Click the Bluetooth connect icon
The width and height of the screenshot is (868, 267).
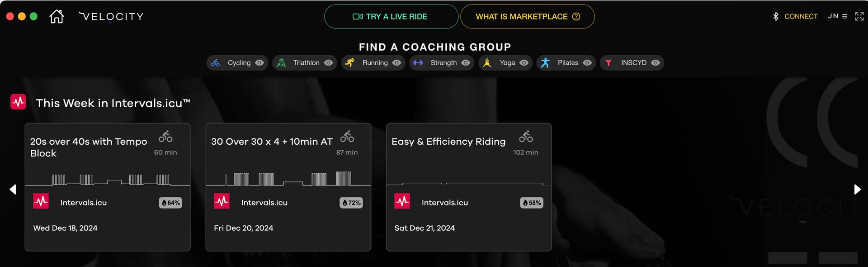[775, 16]
